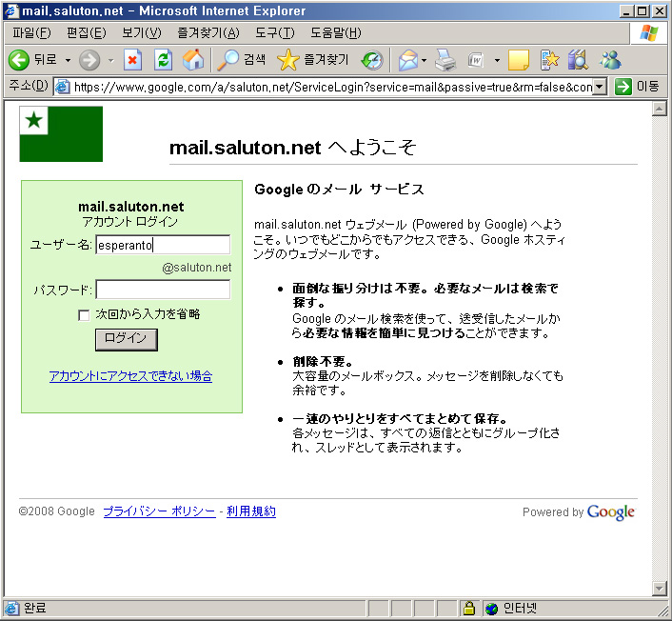Click the status bar page icon by 완료
Image resolution: width=672 pixels, height=621 pixels.
pyautogui.click(x=11, y=608)
